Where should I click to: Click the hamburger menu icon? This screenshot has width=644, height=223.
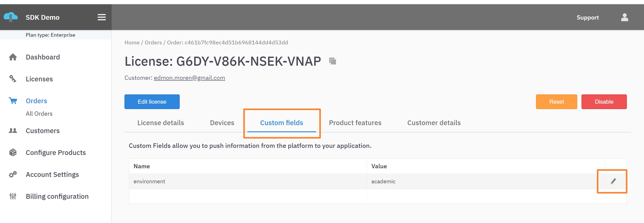pyautogui.click(x=101, y=17)
